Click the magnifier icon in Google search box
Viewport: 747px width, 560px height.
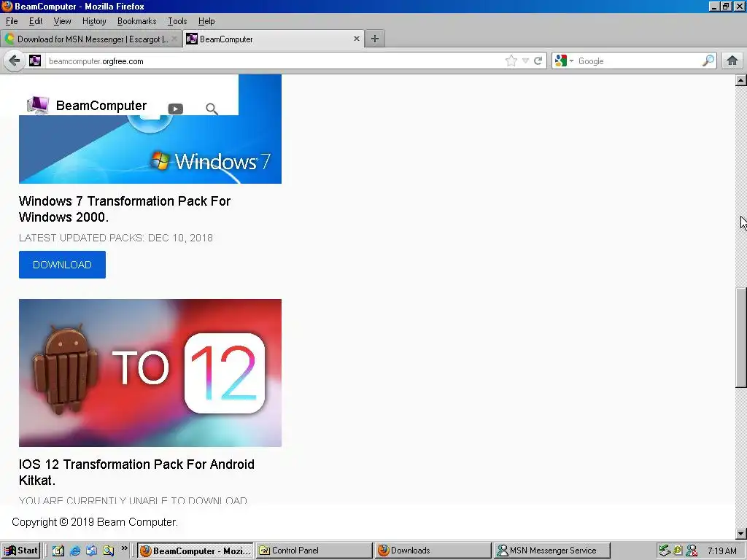708,61
